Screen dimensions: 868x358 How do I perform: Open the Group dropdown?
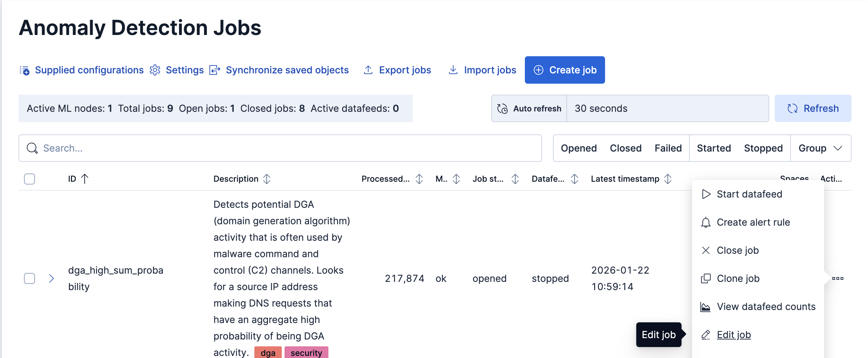(821, 148)
